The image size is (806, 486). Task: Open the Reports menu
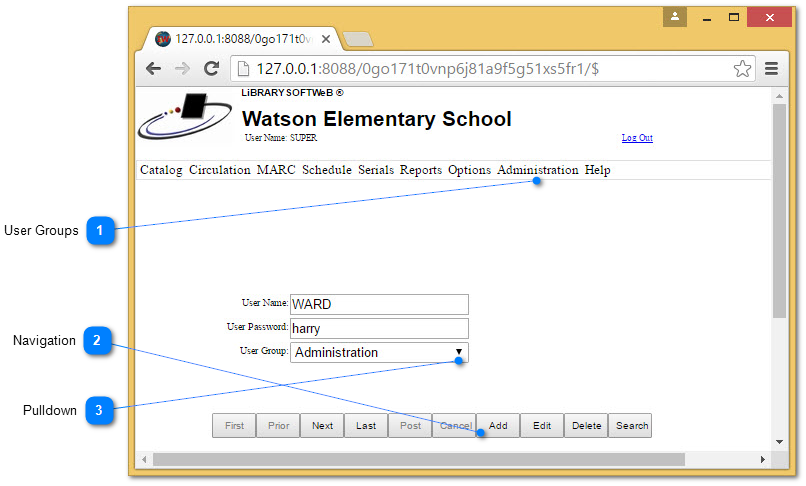420,170
